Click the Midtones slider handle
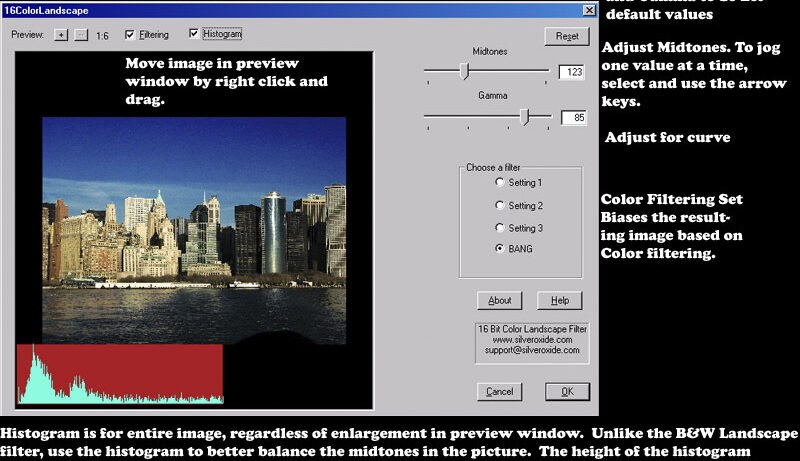This screenshot has width=800, height=461. point(464,71)
